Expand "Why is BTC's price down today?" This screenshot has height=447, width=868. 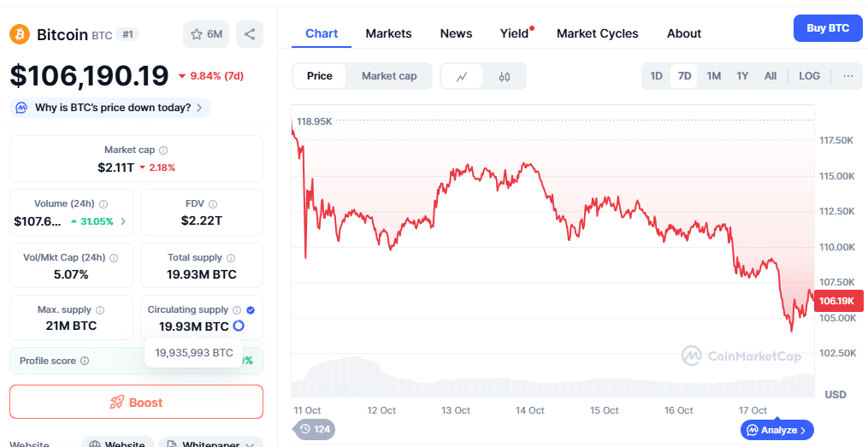tap(111, 108)
